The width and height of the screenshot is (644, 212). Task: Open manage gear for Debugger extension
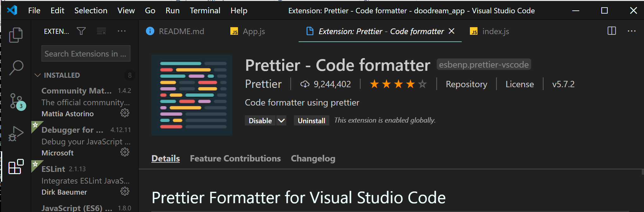(125, 152)
